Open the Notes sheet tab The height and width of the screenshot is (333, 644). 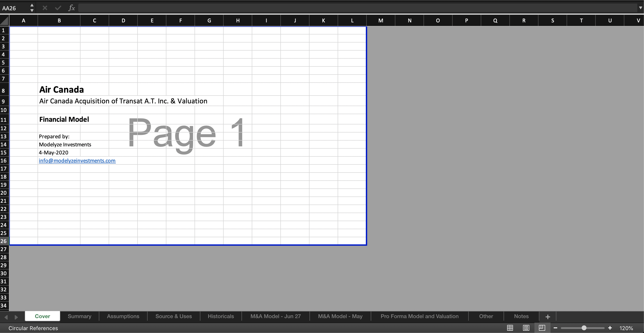point(521,316)
